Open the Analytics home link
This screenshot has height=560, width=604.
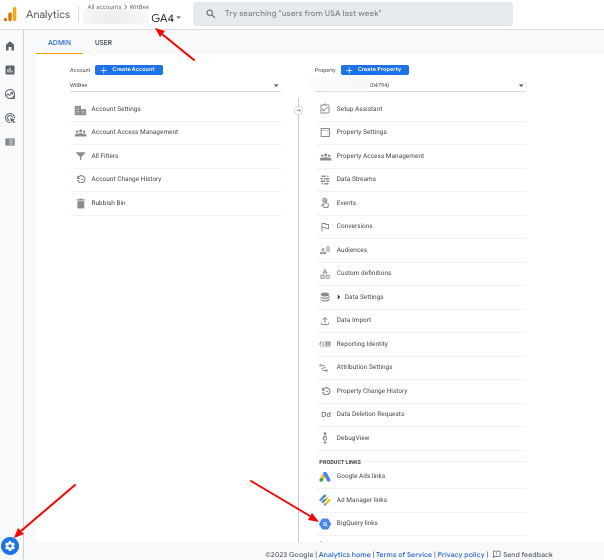pyautogui.click(x=344, y=555)
